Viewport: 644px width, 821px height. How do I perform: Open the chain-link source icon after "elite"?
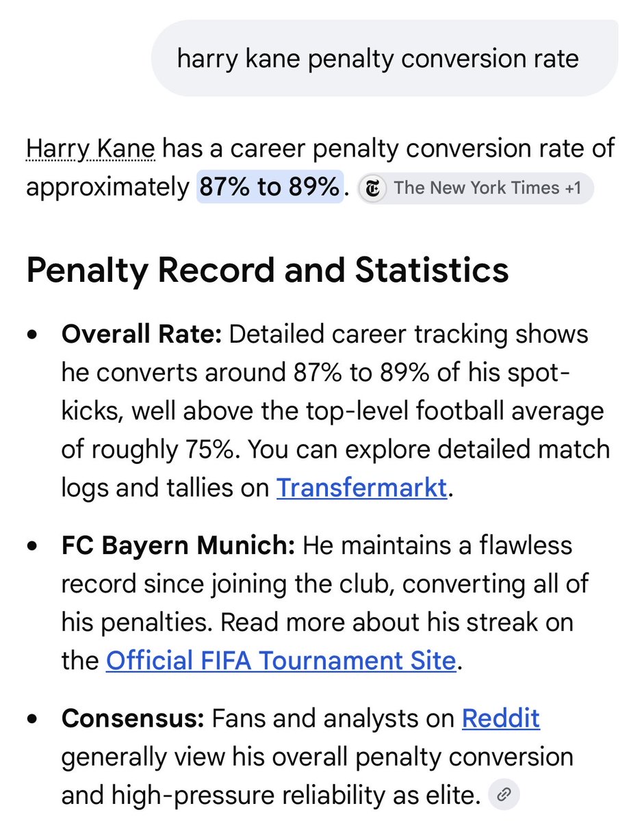[504, 794]
